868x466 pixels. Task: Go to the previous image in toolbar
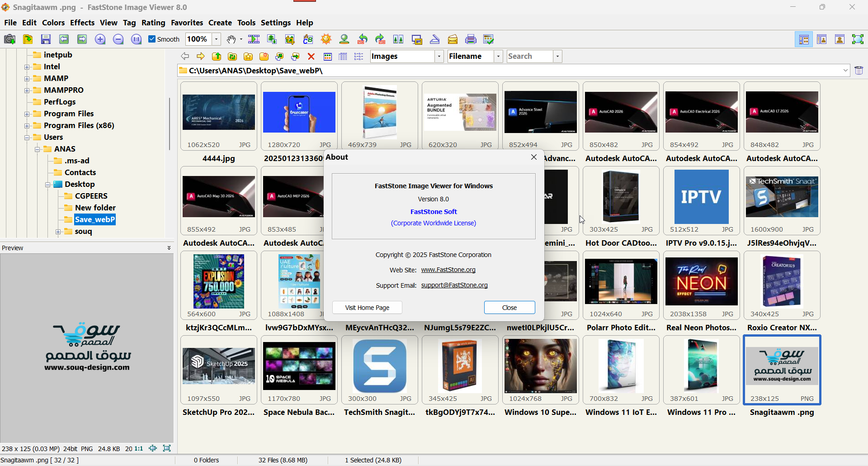pyautogui.click(x=64, y=39)
